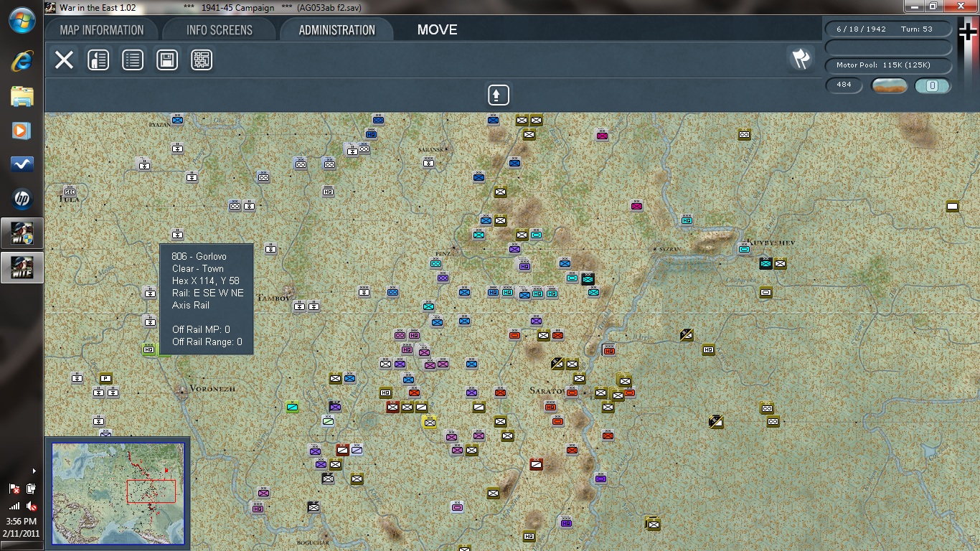Screen dimensions: 980x551
Task: Click the up-arrow icon below the toolbar
Action: point(499,95)
